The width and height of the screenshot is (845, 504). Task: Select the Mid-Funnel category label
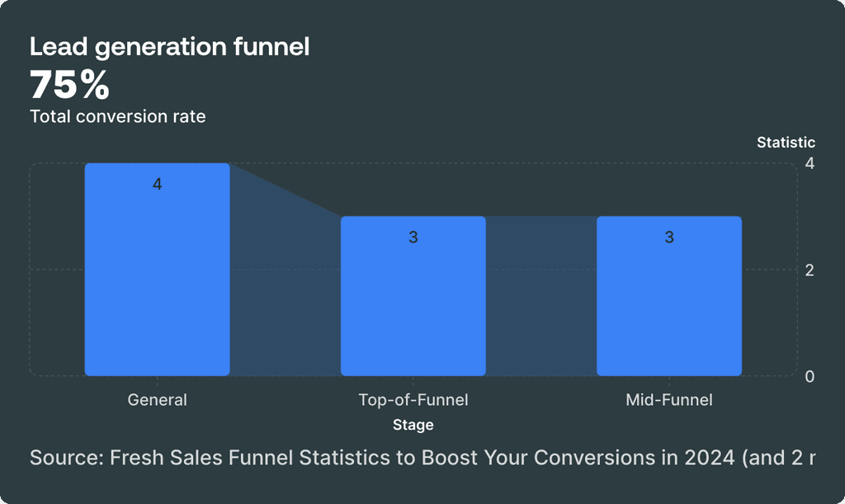tap(669, 399)
